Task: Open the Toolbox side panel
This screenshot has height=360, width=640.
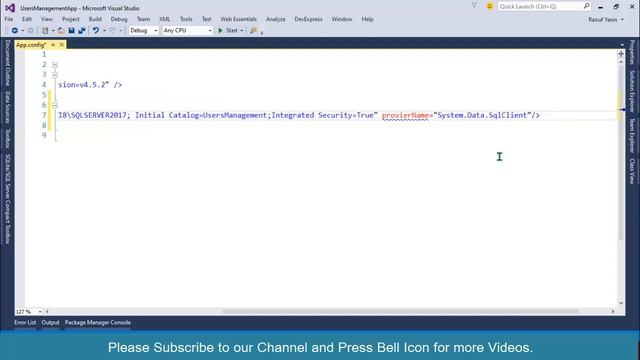Action: coord(7,138)
